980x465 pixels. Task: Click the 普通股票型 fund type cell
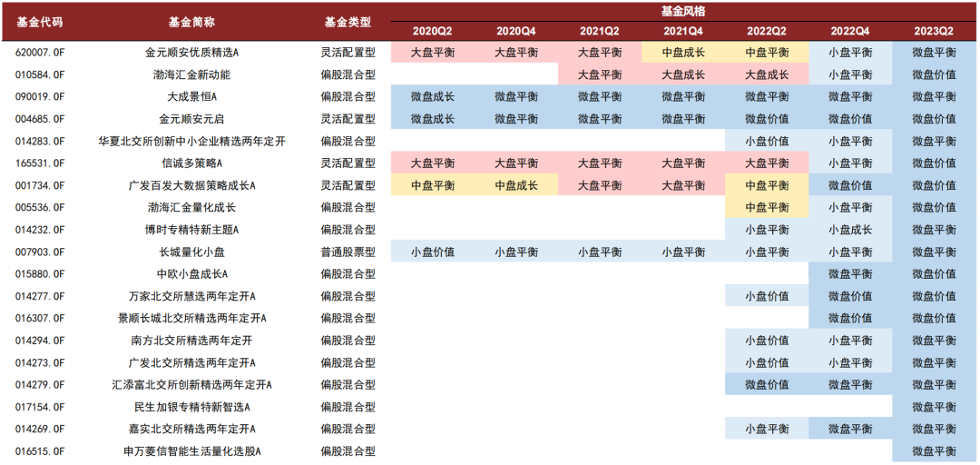[x=348, y=252]
